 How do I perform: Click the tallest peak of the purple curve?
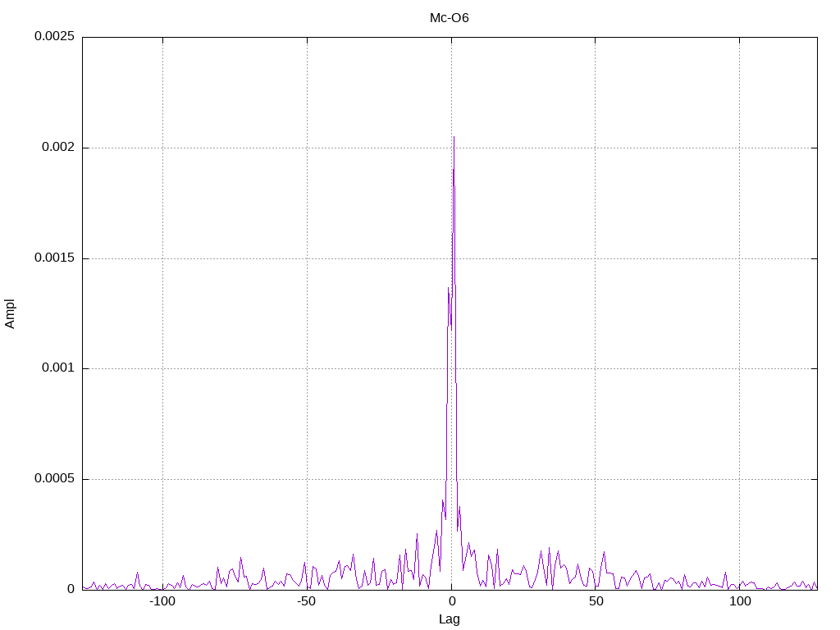pos(454,137)
